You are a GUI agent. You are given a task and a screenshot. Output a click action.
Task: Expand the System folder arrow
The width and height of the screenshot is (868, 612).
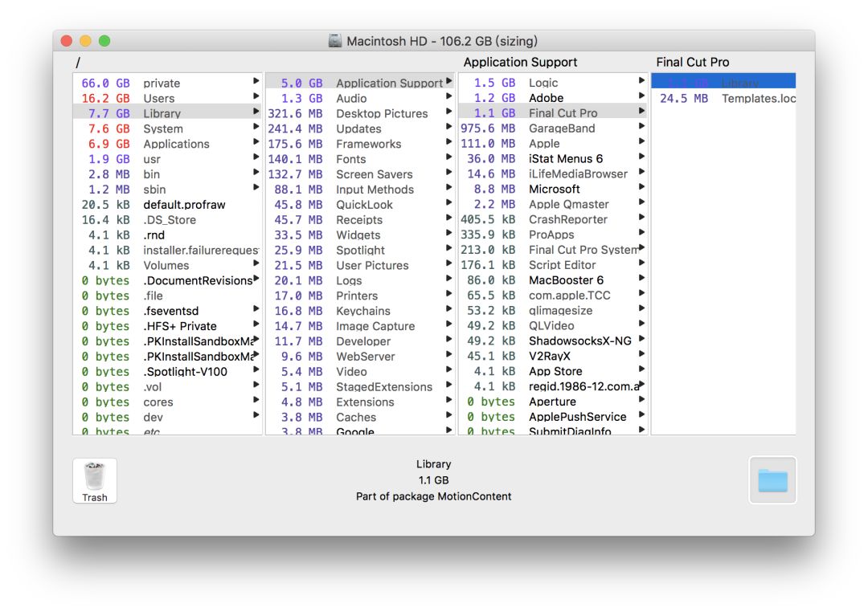[256, 127]
